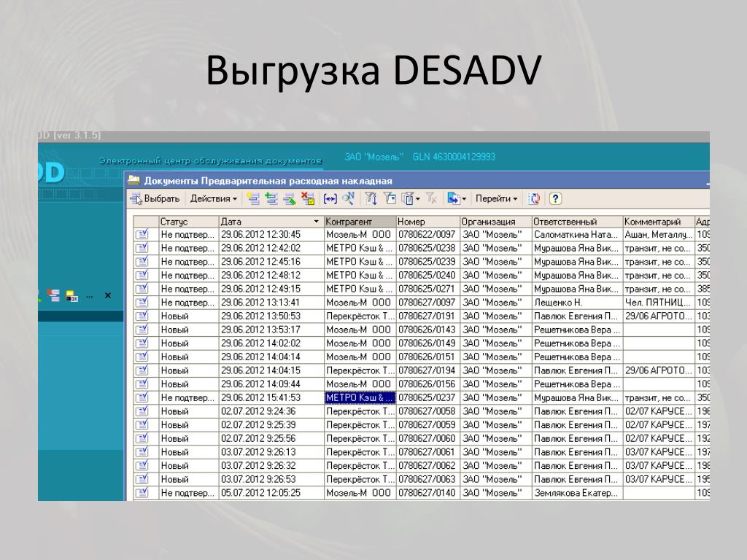The width and height of the screenshot is (747, 560).
Task: Click the Add by copying icon
Action: pyautogui.click(x=271, y=199)
